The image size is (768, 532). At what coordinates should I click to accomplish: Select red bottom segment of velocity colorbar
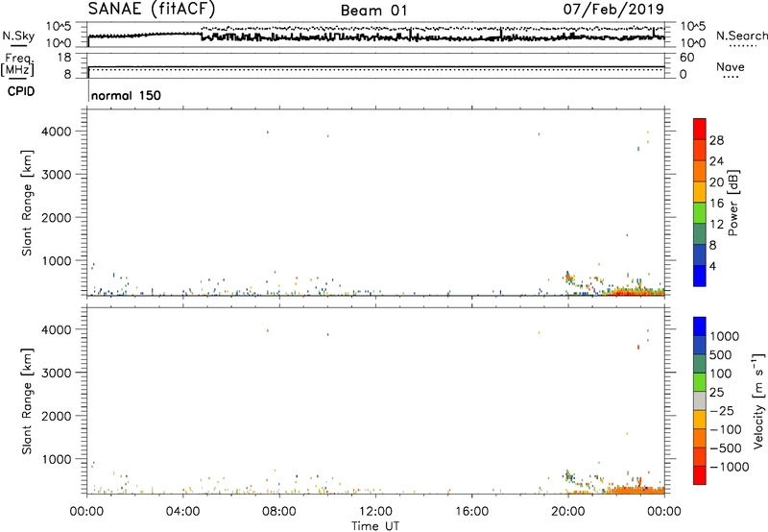click(700, 475)
